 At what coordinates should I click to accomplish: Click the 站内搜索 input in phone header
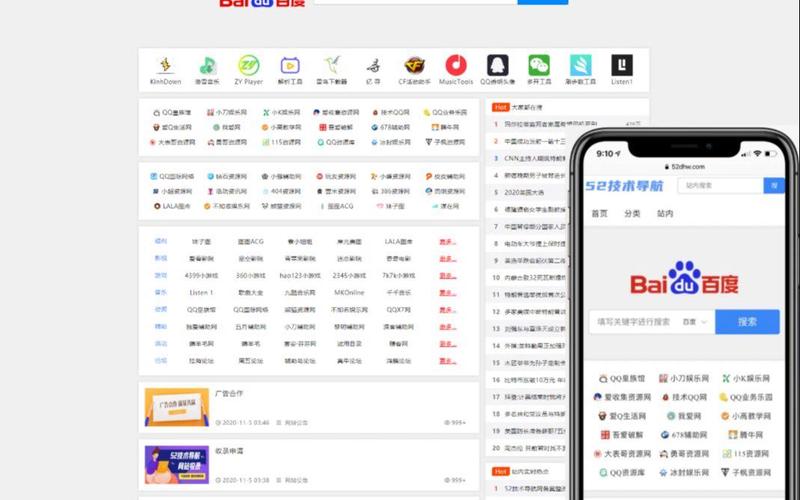720,185
